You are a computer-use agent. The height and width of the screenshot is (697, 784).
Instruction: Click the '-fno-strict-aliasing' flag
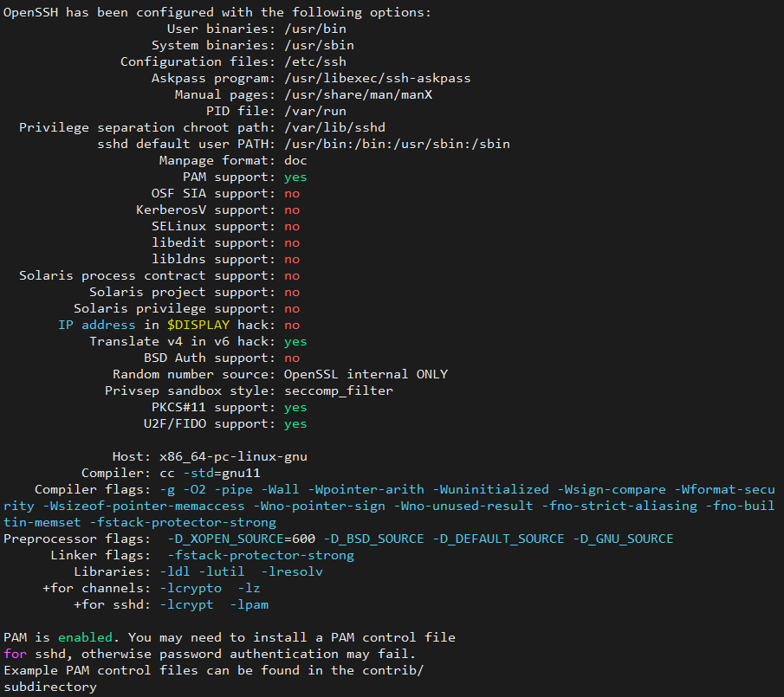(x=620, y=507)
